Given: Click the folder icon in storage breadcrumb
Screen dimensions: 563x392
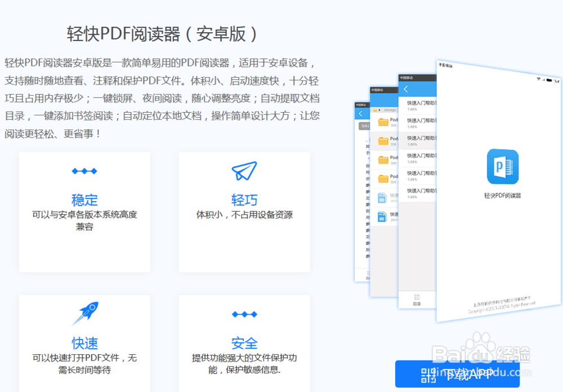Looking at the screenshot, I should click(x=375, y=110).
